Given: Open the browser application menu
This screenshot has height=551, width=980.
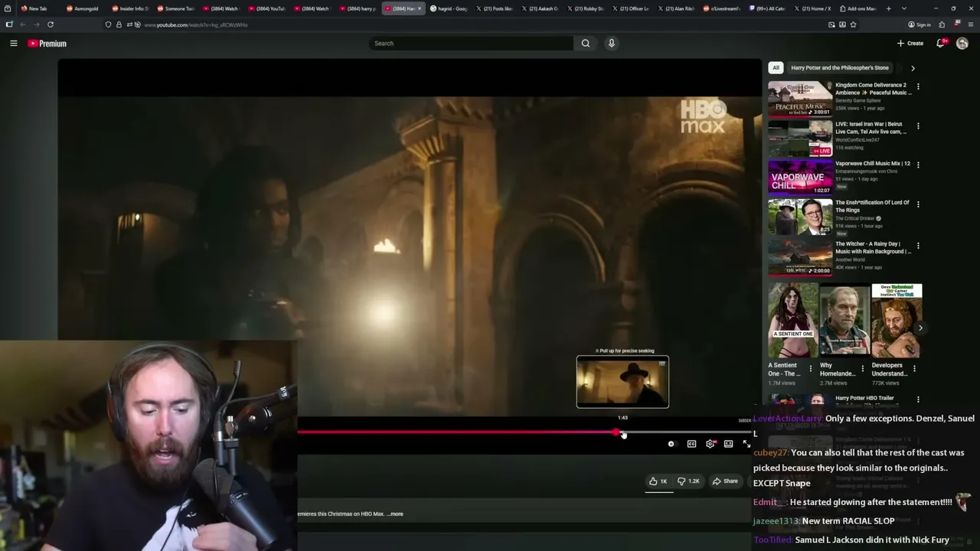Looking at the screenshot, I should coord(970,24).
